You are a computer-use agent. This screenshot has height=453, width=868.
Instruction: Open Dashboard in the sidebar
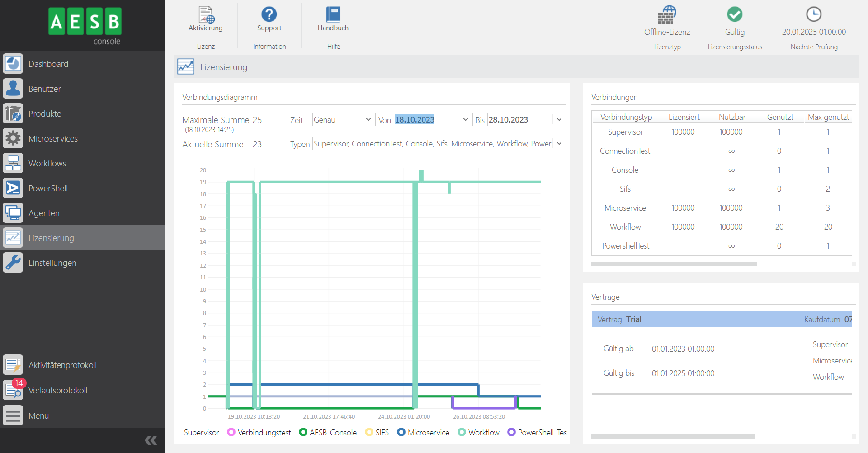click(x=48, y=64)
